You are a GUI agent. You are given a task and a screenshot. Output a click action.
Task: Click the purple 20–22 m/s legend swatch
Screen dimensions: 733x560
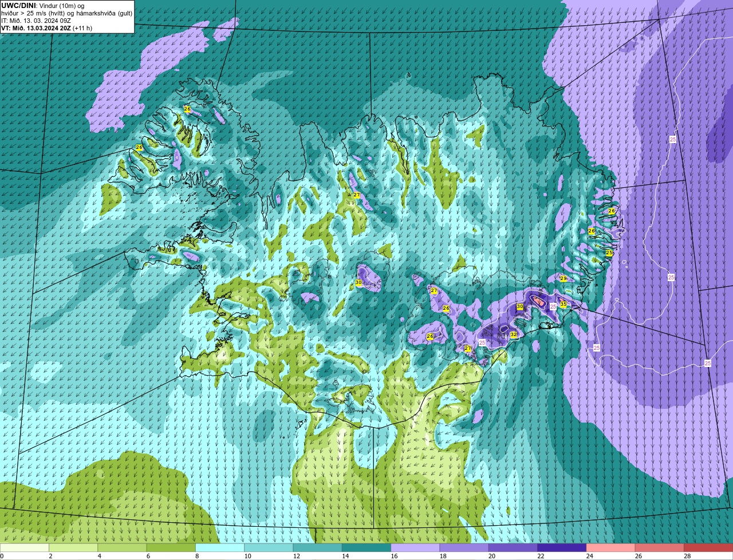click(x=513, y=547)
